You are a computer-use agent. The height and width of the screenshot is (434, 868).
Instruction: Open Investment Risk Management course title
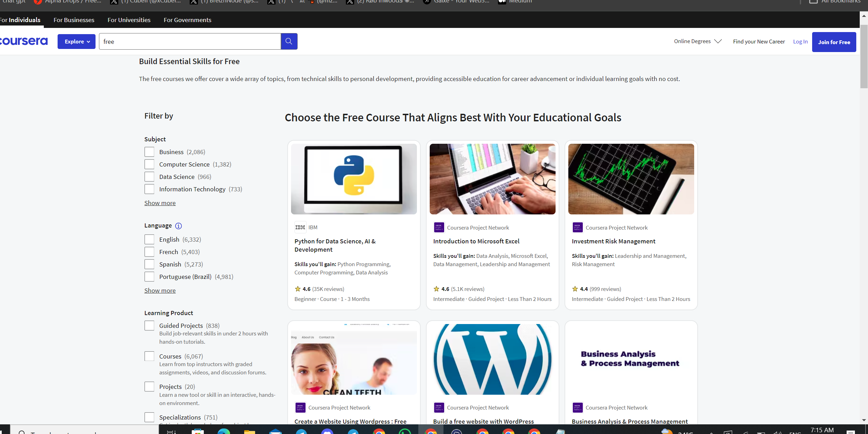613,241
